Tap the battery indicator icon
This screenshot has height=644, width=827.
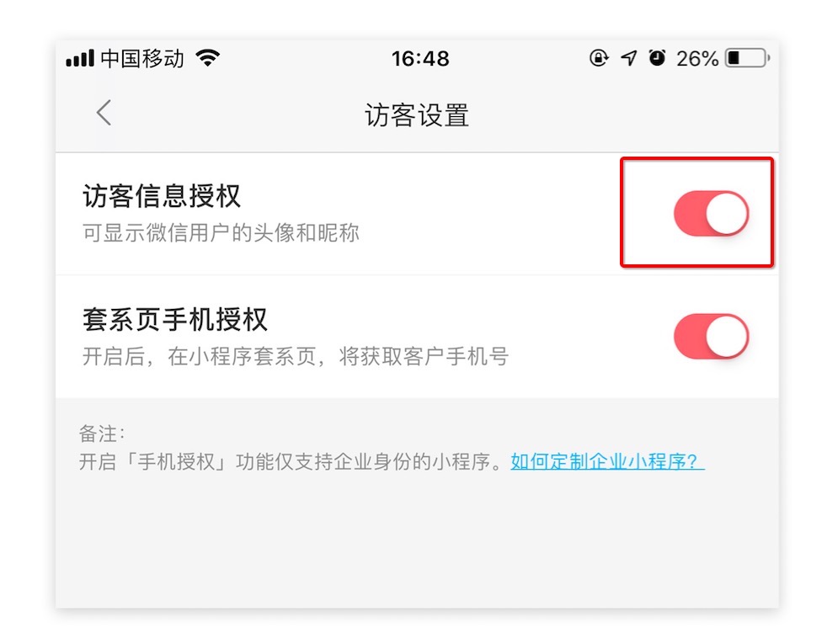(748, 58)
